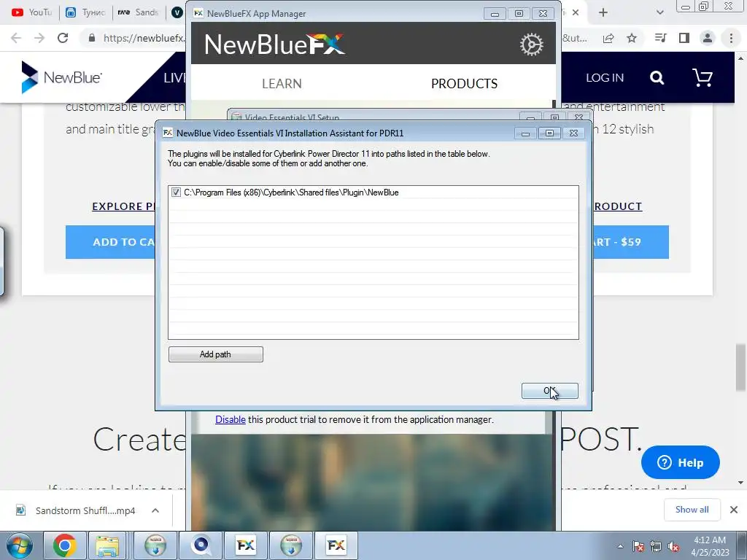Click Show all downloads
Screen dimensions: 747x560
point(692,510)
